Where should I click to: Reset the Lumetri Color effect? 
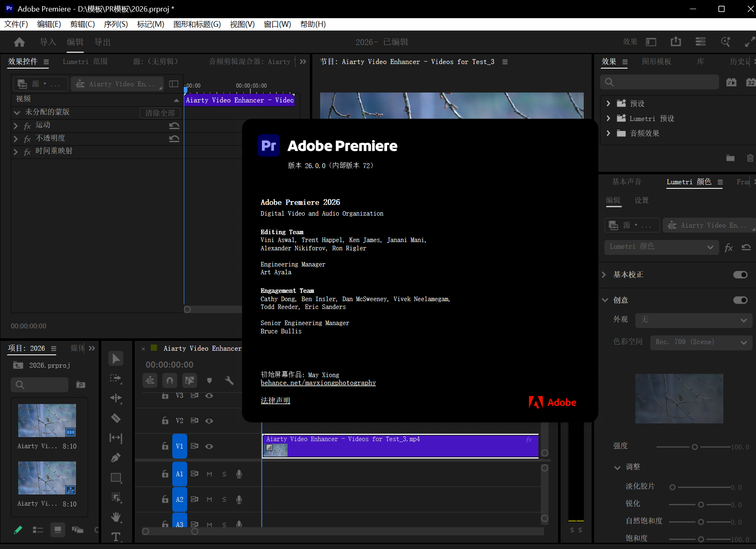(x=746, y=247)
